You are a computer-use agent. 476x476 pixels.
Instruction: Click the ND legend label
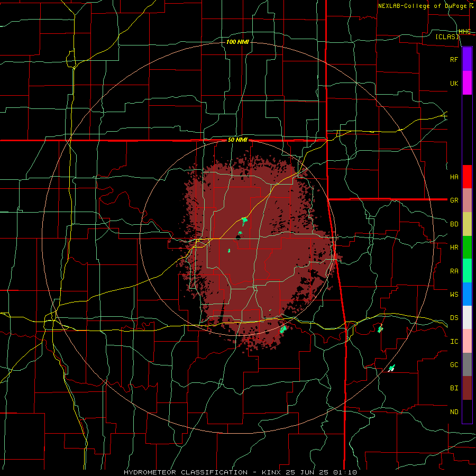pos(454,412)
